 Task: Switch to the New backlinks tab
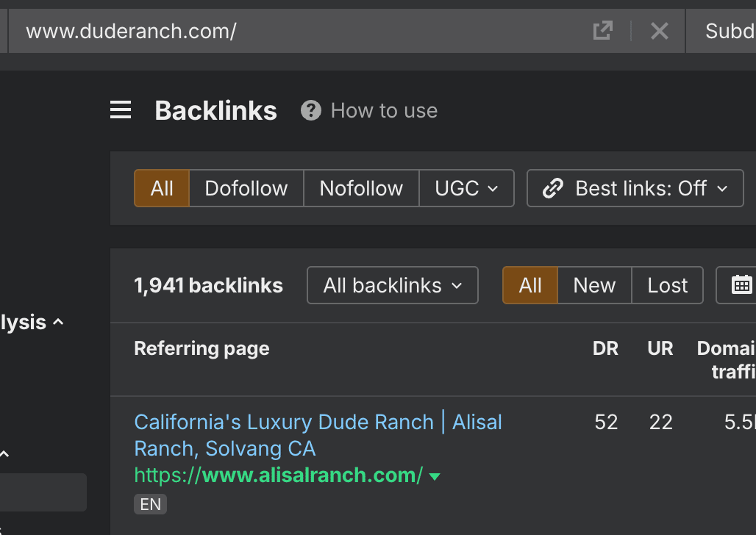coord(594,285)
